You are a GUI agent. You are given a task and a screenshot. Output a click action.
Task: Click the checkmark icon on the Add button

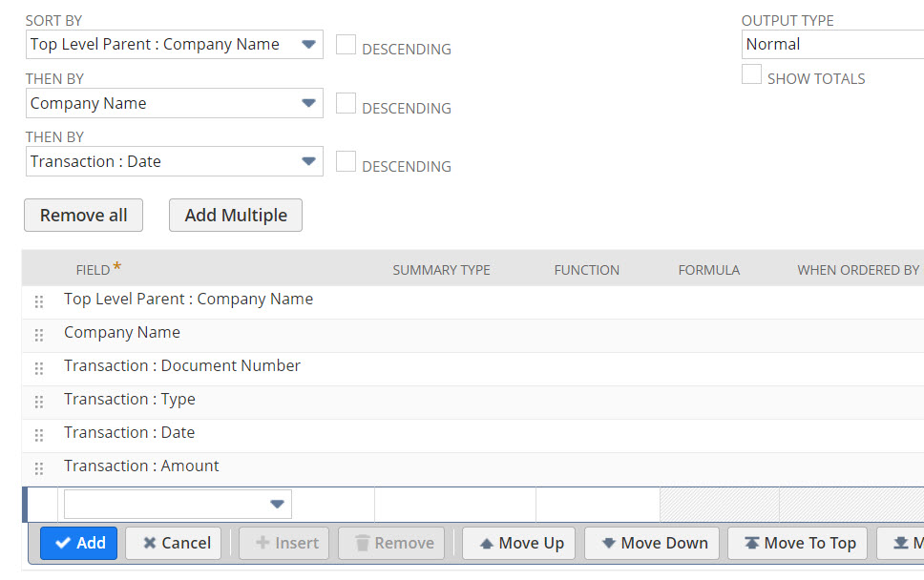(63, 543)
